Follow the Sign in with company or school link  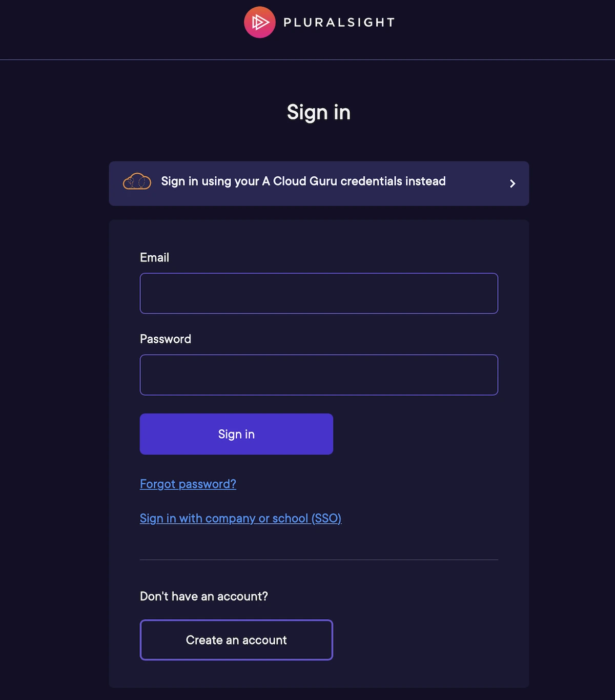coord(240,518)
